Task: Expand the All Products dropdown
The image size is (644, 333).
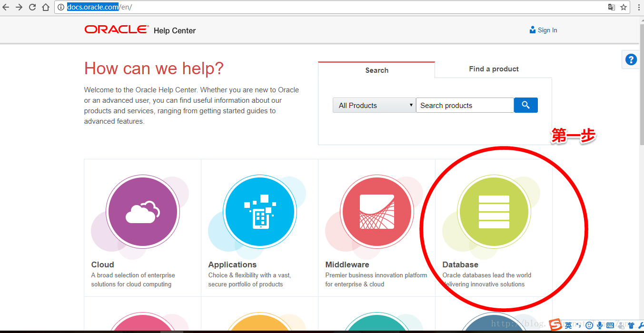Action: coord(374,105)
